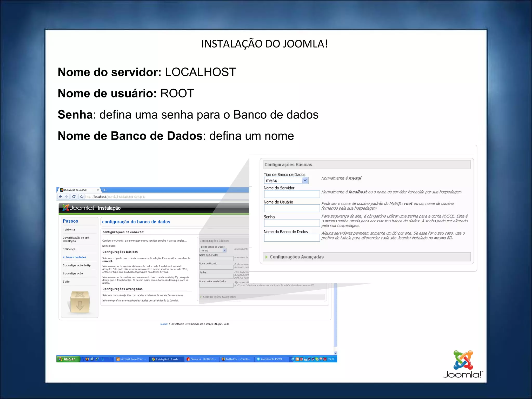Select step 7 : fim

pos(66,282)
